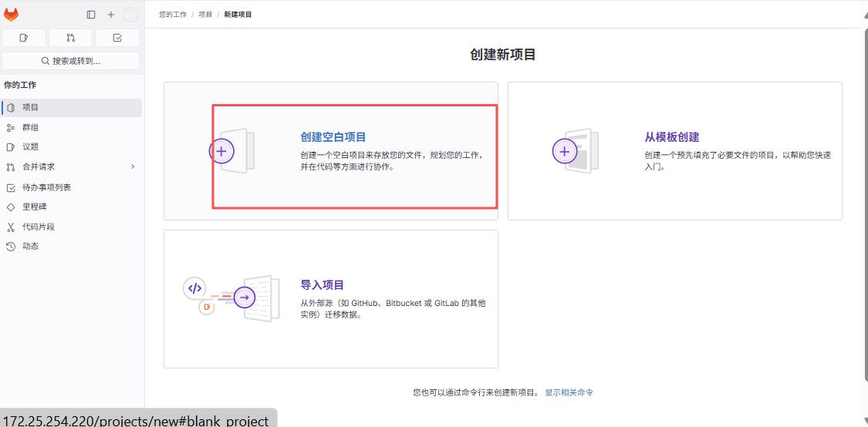Screen dimensions: 868x427
Task: Click the template project description text
Action: 738,161
